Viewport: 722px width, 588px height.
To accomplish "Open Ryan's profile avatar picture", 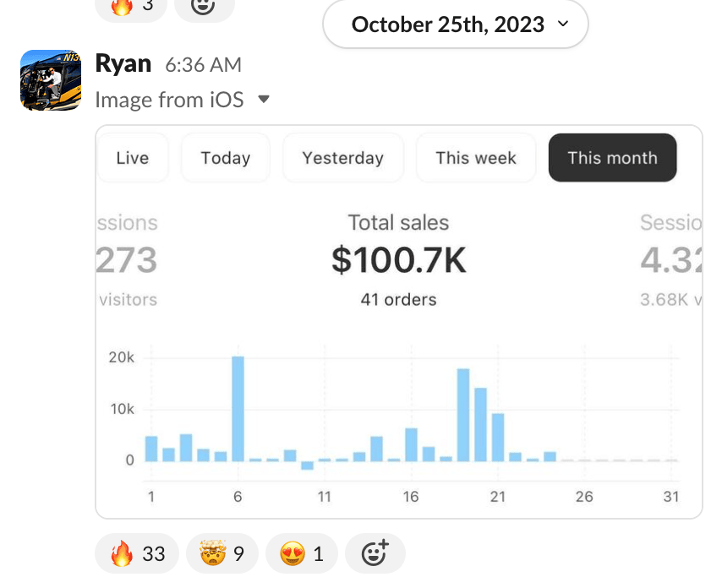I will (x=50, y=80).
